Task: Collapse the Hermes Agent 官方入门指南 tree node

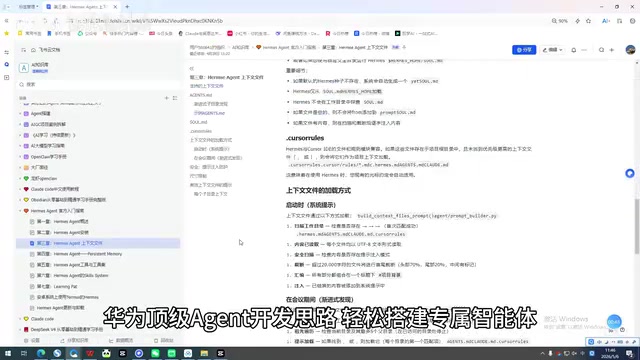Action: coord(20,211)
